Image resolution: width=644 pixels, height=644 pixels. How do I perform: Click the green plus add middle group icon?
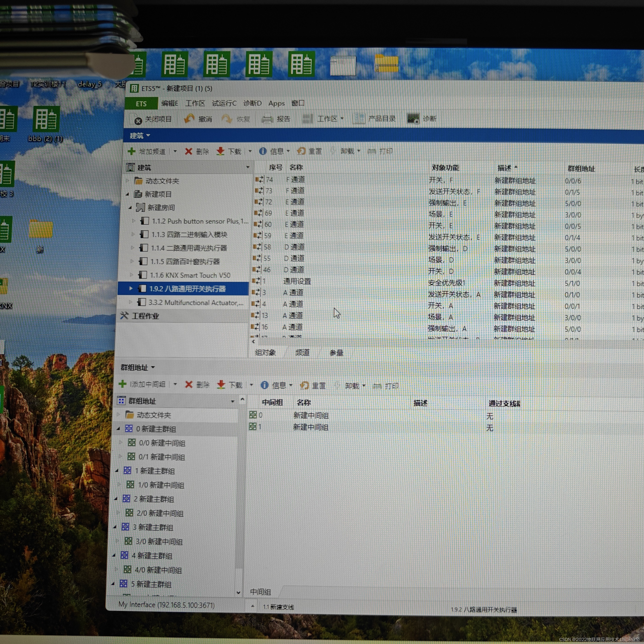pos(122,384)
